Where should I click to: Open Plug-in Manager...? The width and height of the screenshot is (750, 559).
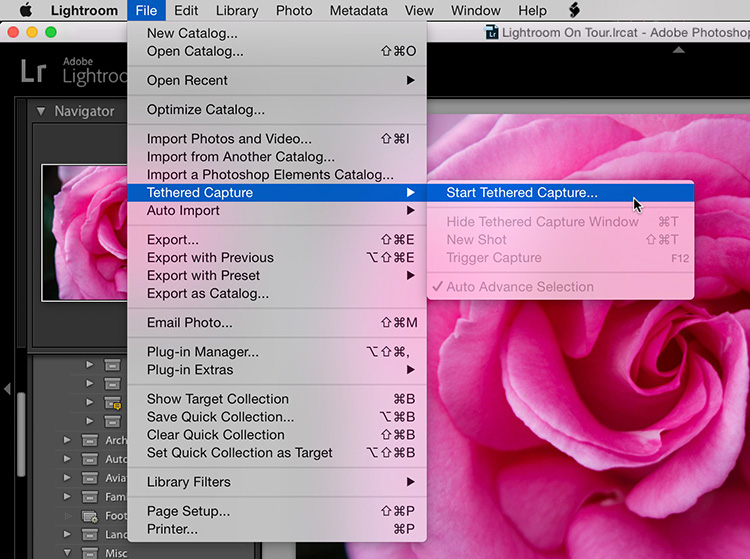[x=277, y=352]
